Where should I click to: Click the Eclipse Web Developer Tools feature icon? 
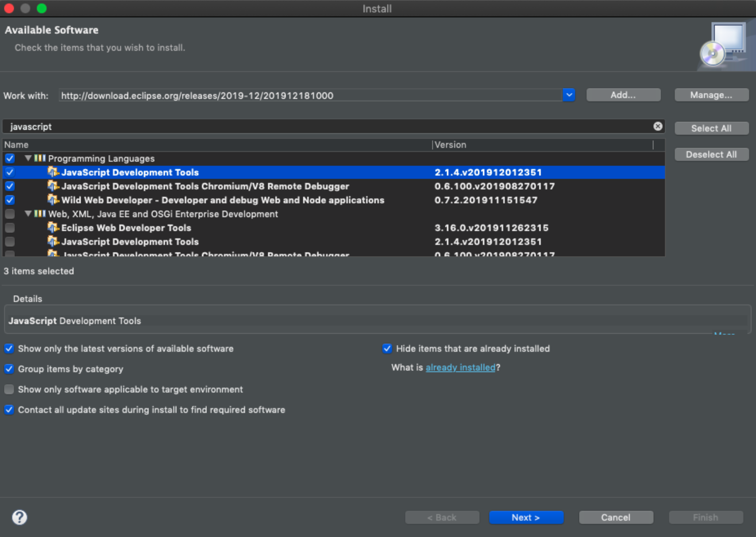point(53,227)
